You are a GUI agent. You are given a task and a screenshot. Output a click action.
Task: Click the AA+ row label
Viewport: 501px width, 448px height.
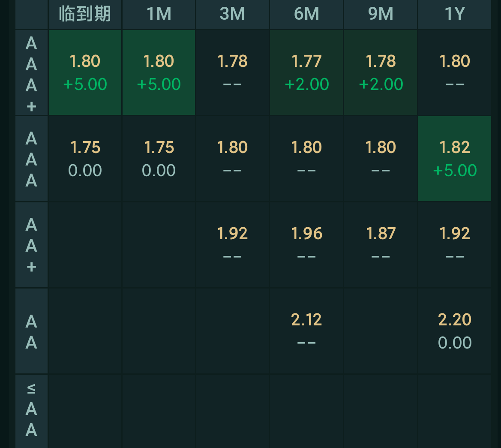pos(31,244)
